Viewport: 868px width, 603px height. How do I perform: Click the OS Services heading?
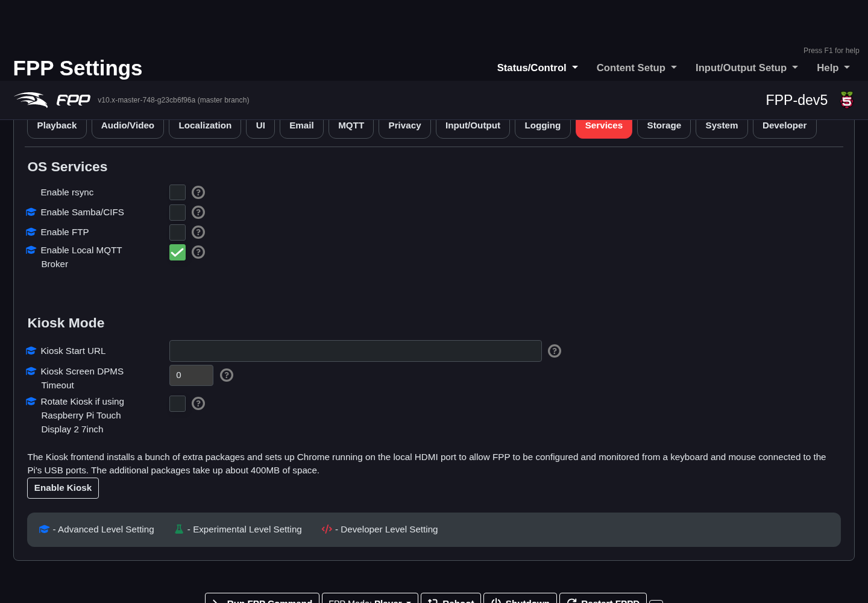[68, 167]
